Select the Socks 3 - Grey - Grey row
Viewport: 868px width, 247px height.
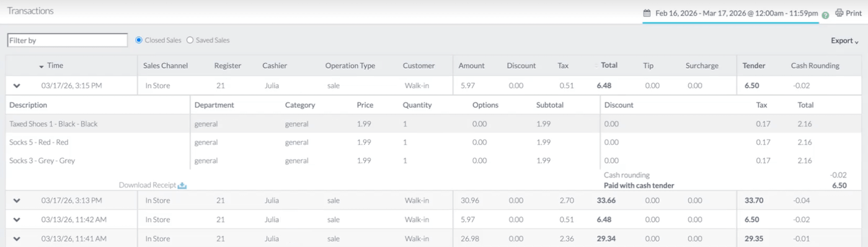pos(434,161)
